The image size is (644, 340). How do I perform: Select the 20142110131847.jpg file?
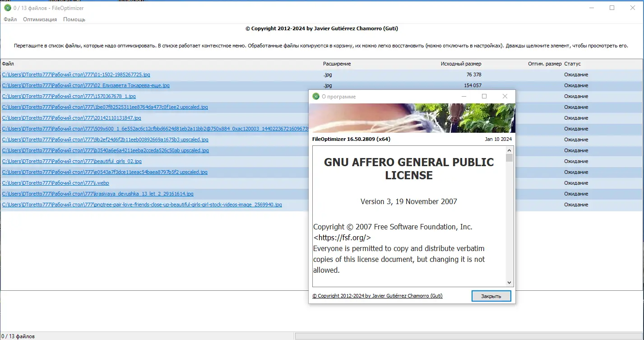pos(71,118)
